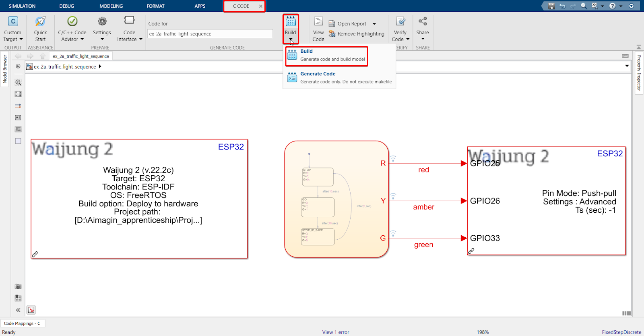Click Open Report button

(x=347, y=24)
